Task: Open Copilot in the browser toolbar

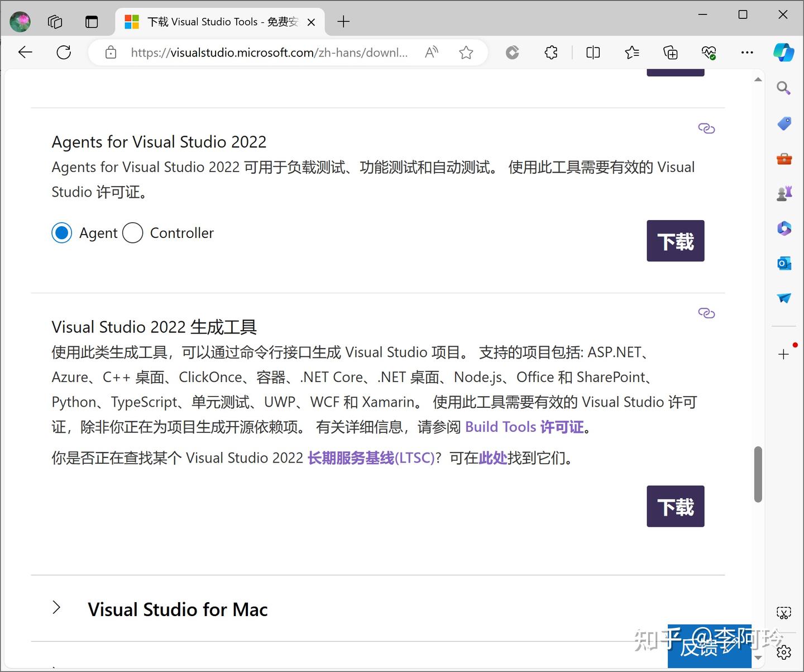Action: click(784, 53)
